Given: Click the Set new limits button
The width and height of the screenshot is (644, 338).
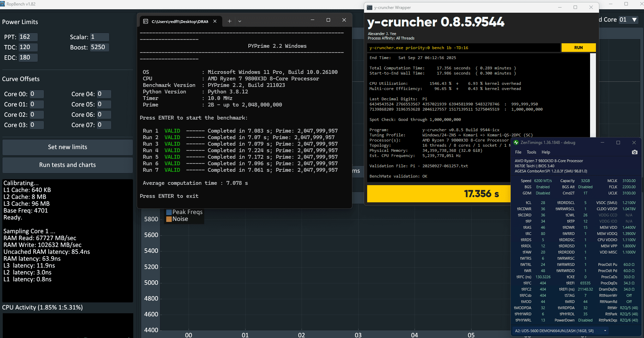Looking at the screenshot, I should (x=68, y=147).
